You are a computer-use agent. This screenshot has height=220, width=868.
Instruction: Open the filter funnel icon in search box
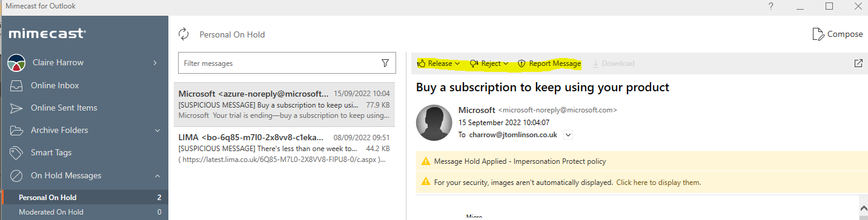(x=385, y=63)
